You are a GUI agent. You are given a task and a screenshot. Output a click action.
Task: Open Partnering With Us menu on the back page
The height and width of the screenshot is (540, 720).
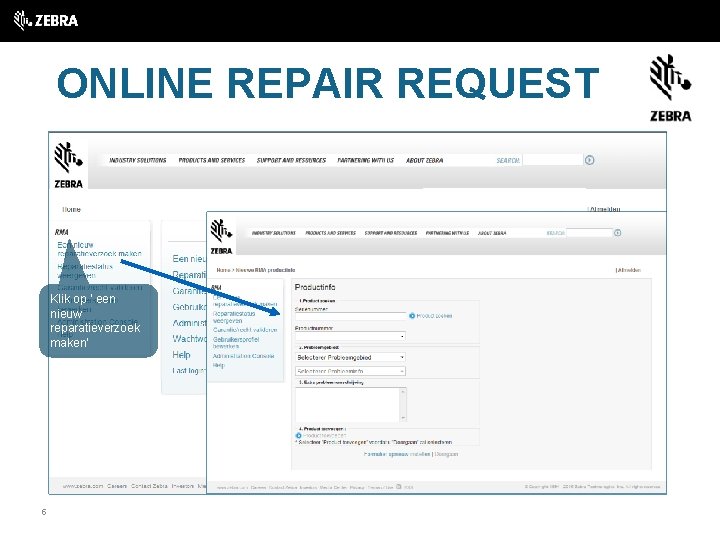coord(366,160)
